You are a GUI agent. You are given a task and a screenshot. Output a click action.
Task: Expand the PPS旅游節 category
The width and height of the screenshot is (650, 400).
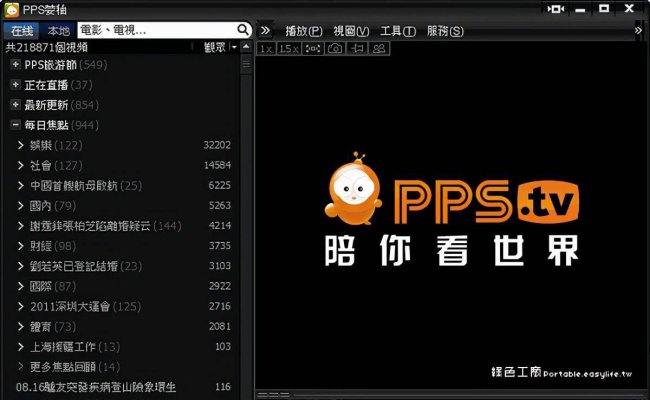click(15, 64)
